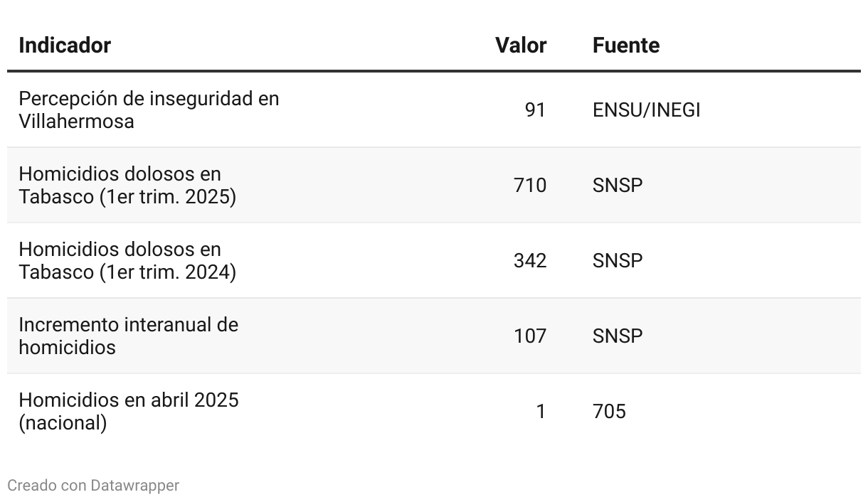868x502 pixels.
Task: Select Homicidios en abril 2025 (nacional) label
Action: coord(129,411)
